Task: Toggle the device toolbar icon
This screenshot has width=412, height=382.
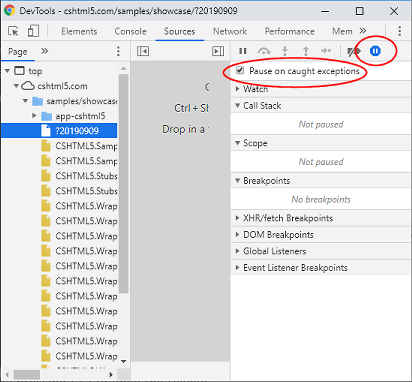Action: 33,31
